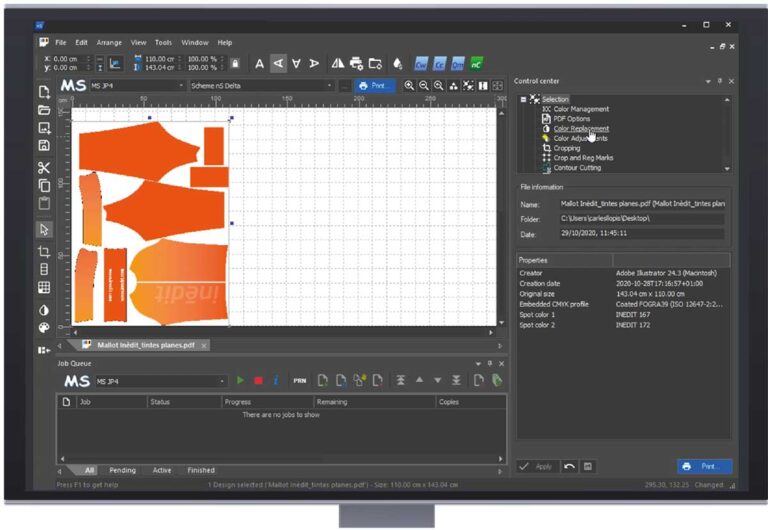Toggle the proportions lock icon
The width and height of the screenshot is (768, 530).
coord(235,64)
